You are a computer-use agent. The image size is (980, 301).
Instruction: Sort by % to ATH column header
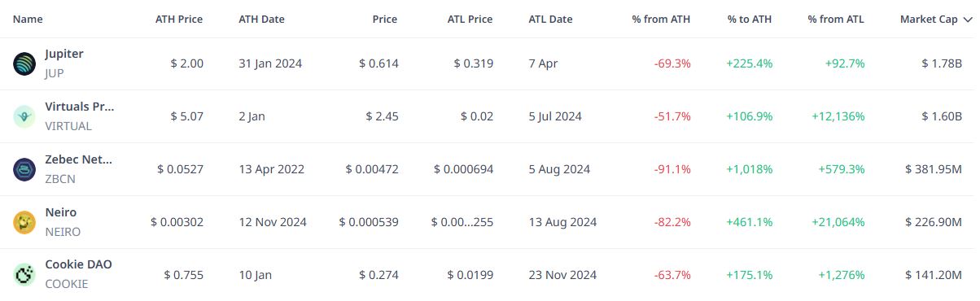(750, 19)
